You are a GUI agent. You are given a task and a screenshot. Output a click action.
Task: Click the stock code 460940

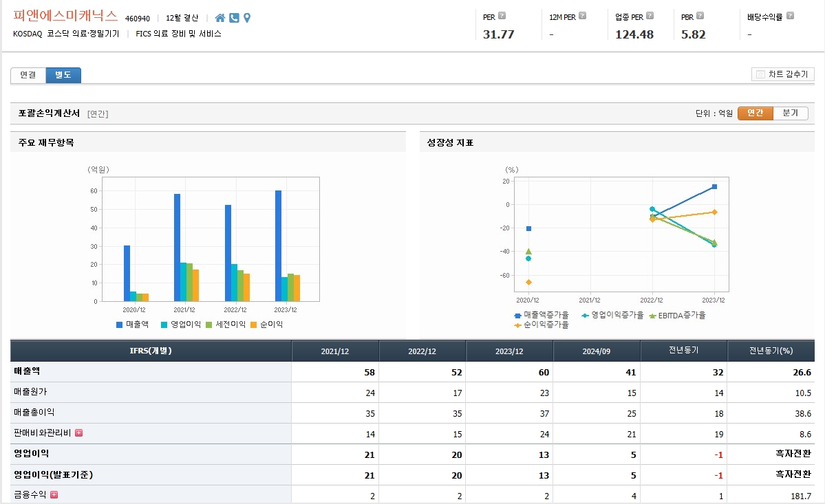click(138, 19)
